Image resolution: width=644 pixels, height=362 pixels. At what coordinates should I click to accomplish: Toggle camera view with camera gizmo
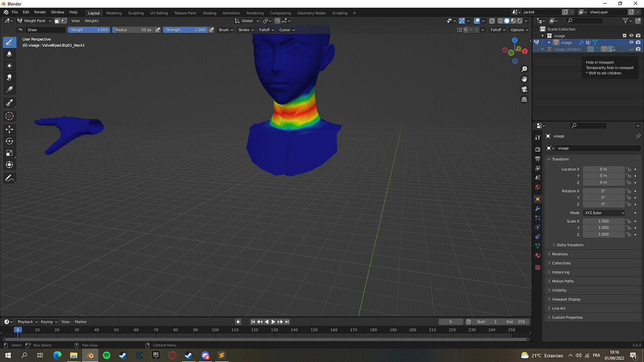(x=524, y=90)
